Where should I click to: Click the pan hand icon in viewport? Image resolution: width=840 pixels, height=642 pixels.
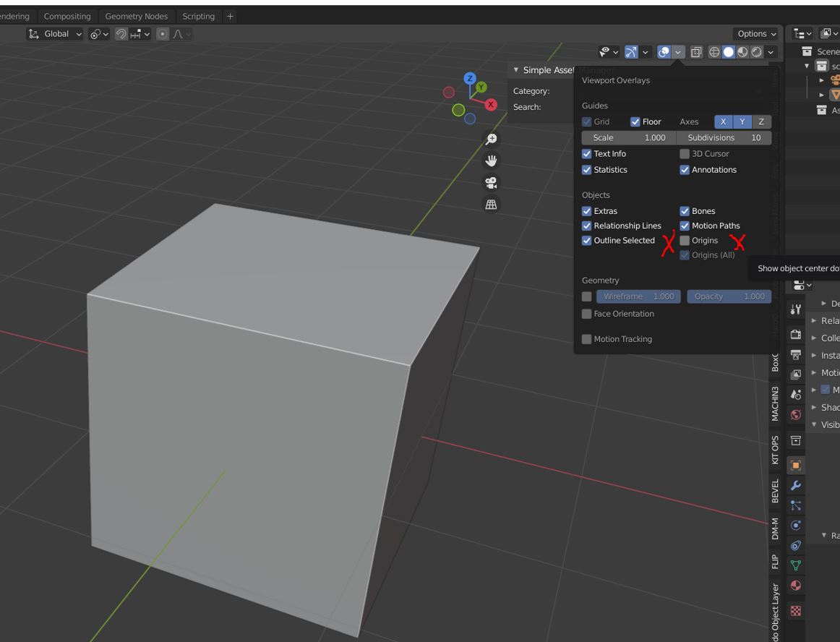point(492,160)
